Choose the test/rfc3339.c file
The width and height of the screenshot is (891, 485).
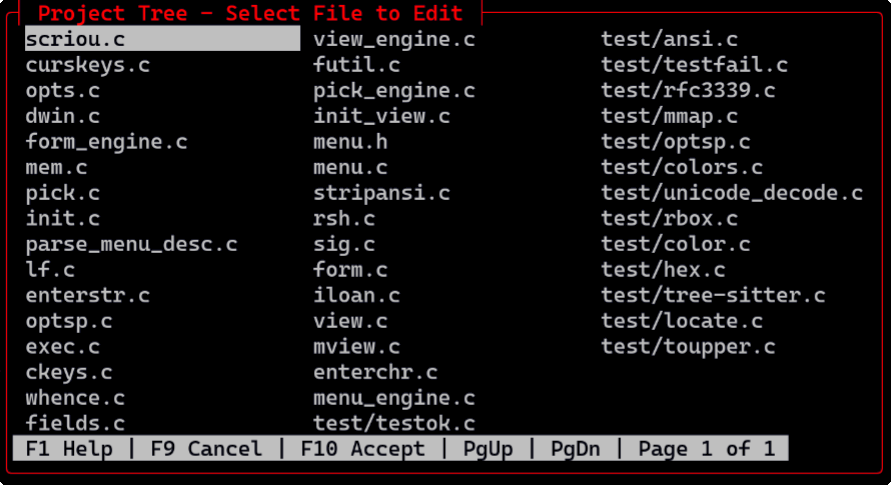tap(688, 92)
